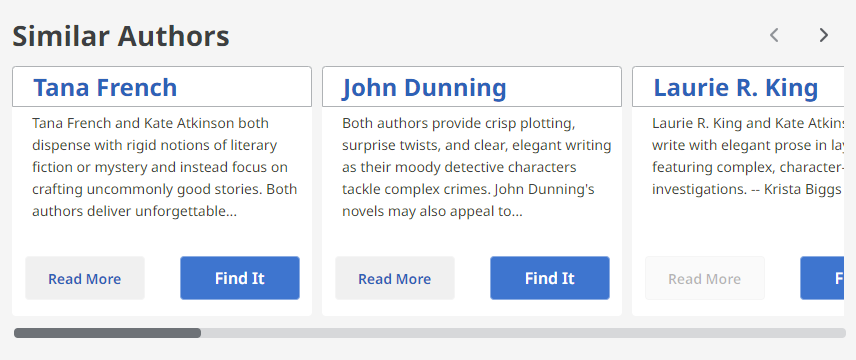The width and height of the screenshot is (856, 360).
Task: Click Read More under Tana French
Action: click(x=85, y=278)
